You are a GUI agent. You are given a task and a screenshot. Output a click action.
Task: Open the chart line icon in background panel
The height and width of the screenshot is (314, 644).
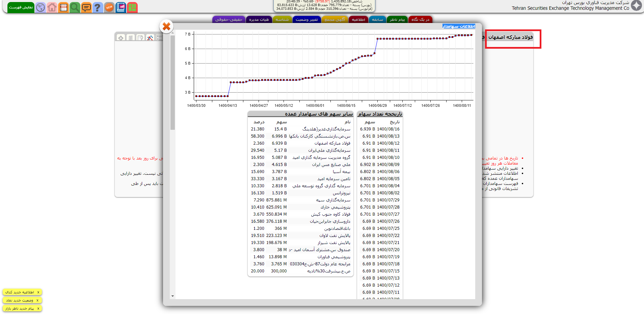click(x=150, y=38)
